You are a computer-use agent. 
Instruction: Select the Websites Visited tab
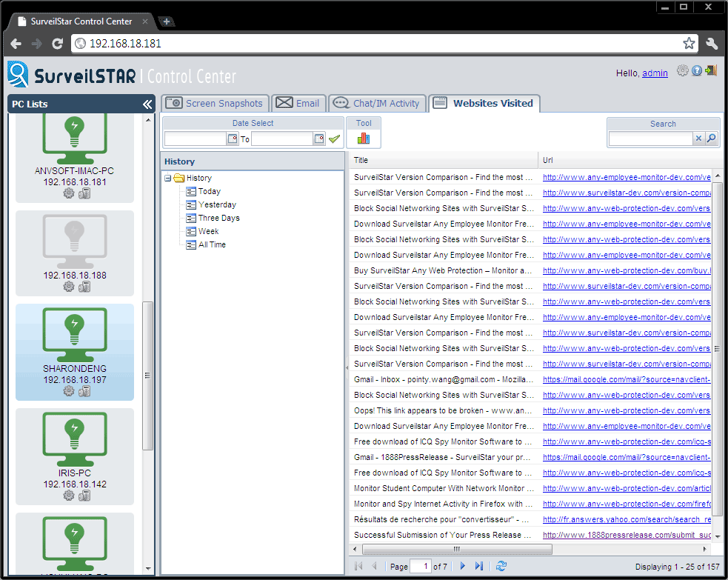pyautogui.click(x=484, y=103)
